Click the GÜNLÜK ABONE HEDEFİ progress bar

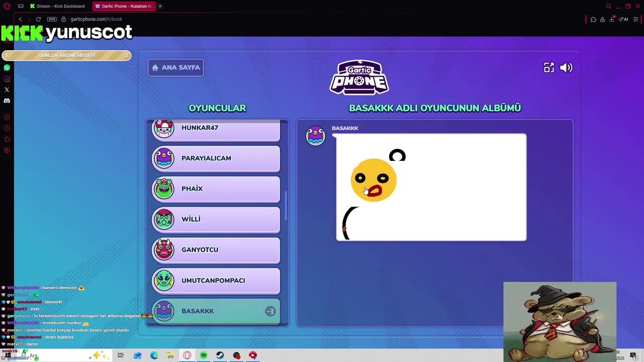pos(66,55)
